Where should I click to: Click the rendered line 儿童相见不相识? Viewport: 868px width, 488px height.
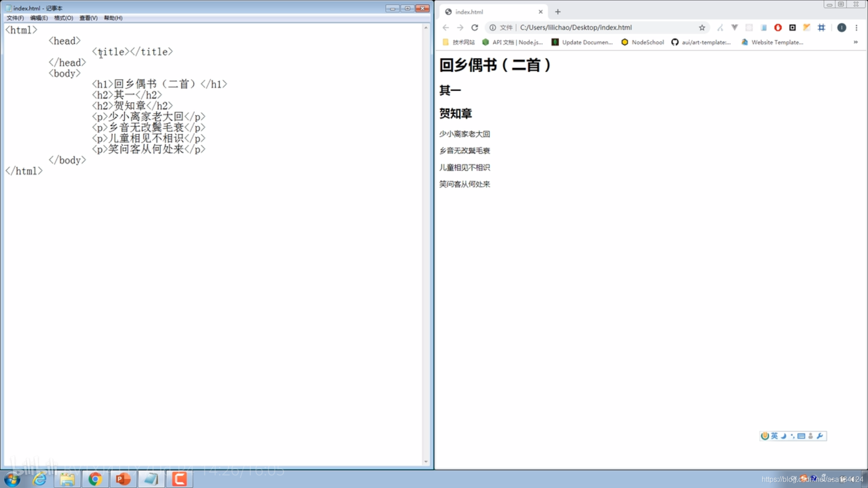coord(465,167)
